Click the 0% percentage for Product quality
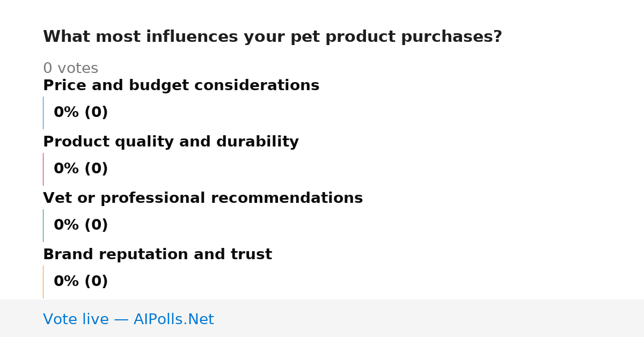 [67, 169]
